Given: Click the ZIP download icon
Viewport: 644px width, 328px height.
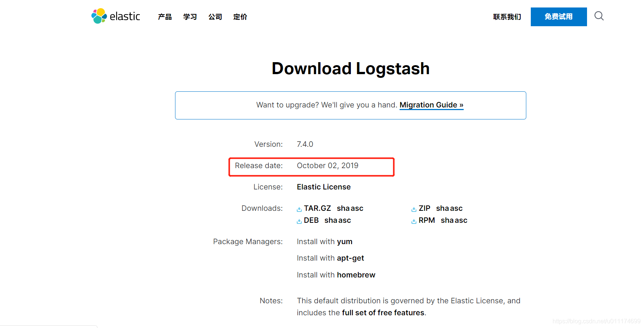Looking at the screenshot, I should 414,209.
